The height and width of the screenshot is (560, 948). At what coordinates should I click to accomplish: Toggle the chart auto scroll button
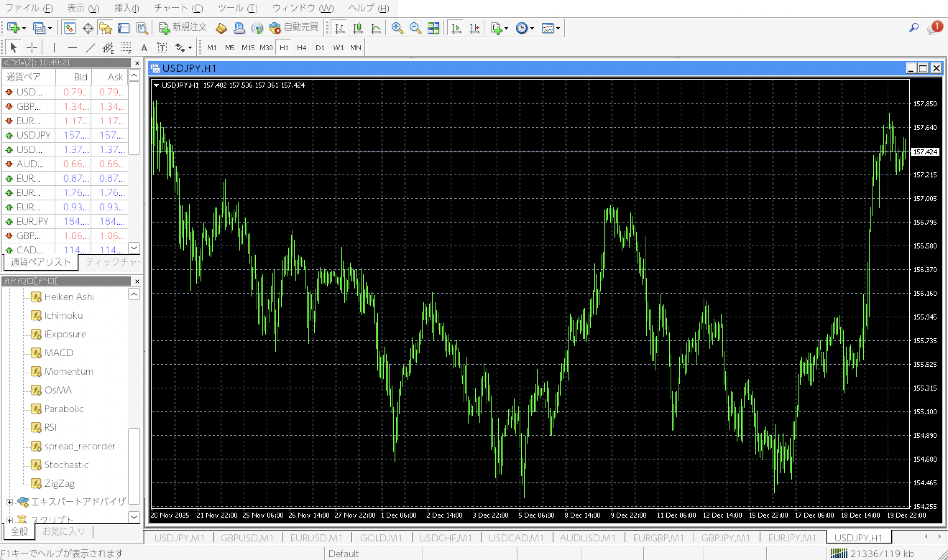pos(456,28)
